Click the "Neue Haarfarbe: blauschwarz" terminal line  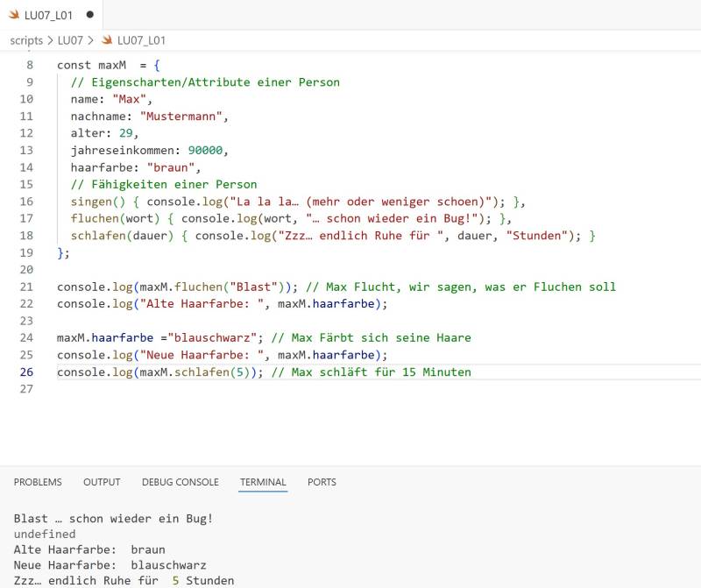(x=110, y=566)
